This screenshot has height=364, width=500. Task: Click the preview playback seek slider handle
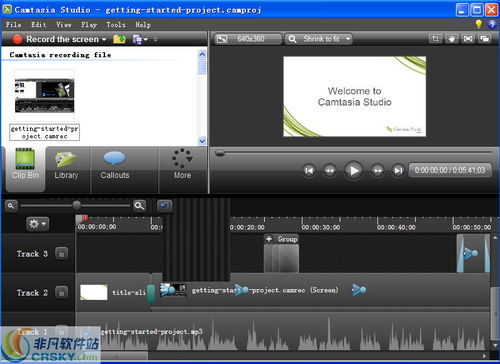(x=220, y=153)
